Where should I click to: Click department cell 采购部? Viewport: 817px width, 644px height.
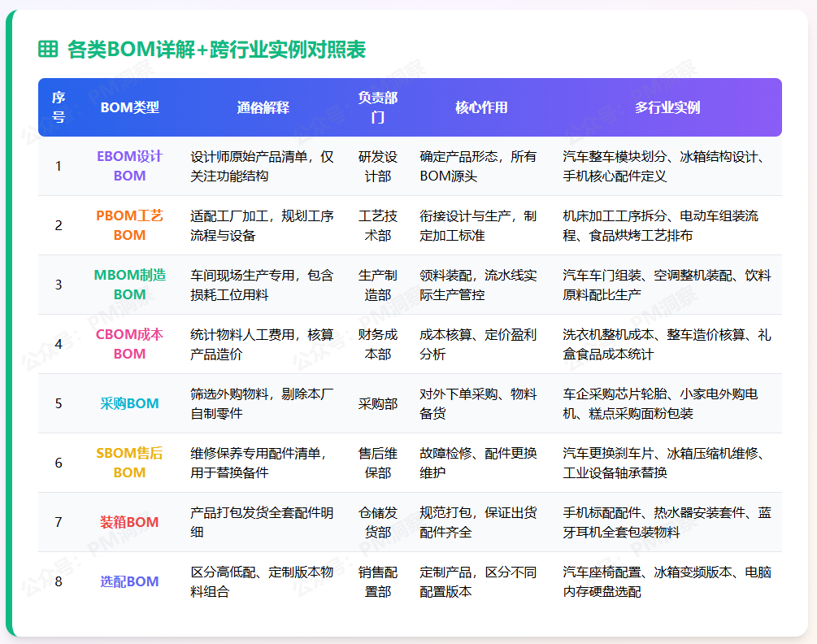tap(378, 404)
